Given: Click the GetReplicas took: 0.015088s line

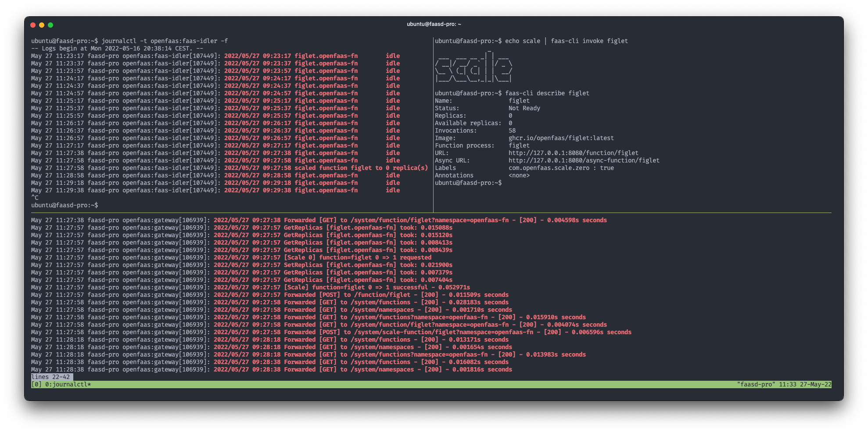Looking at the screenshot, I should coord(242,227).
